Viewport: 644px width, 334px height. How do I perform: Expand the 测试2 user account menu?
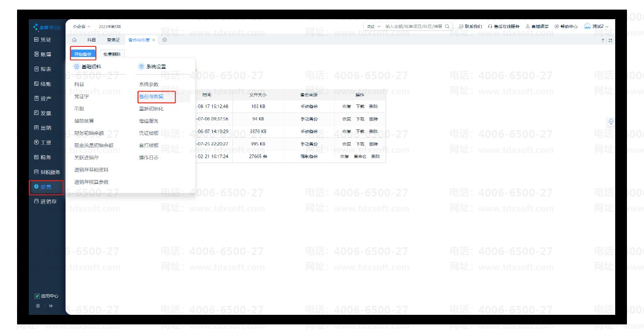(596, 26)
